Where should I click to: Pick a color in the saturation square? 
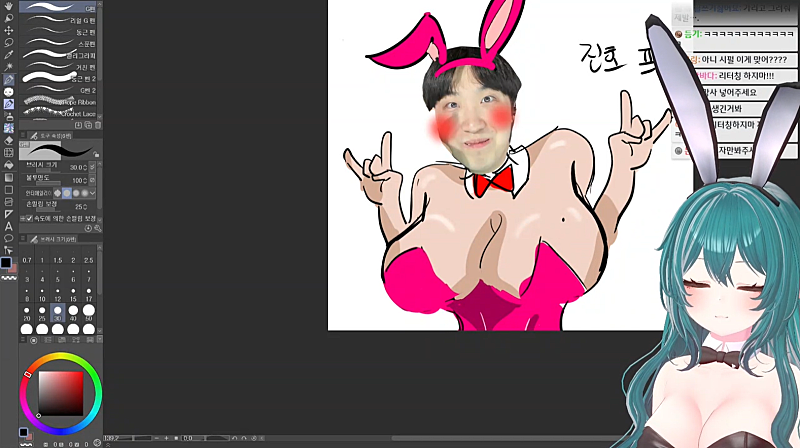coord(61,393)
